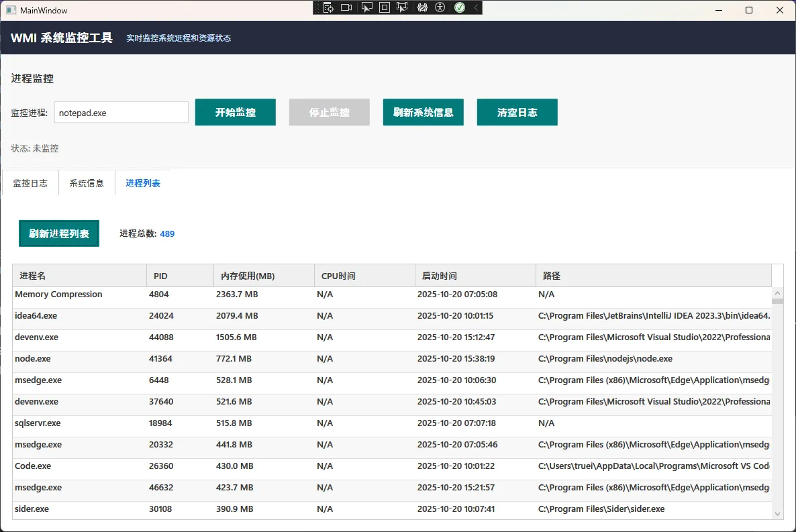Click the green checkmark status icon

click(x=460, y=8)
